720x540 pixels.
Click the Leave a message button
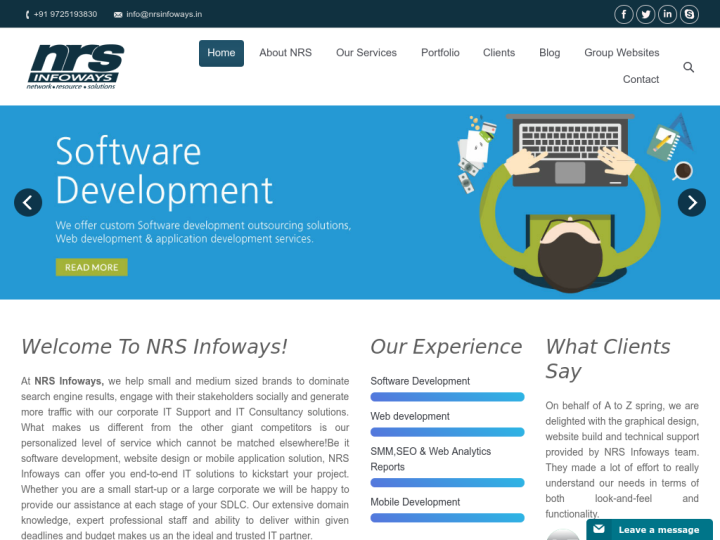coord(649,529)
